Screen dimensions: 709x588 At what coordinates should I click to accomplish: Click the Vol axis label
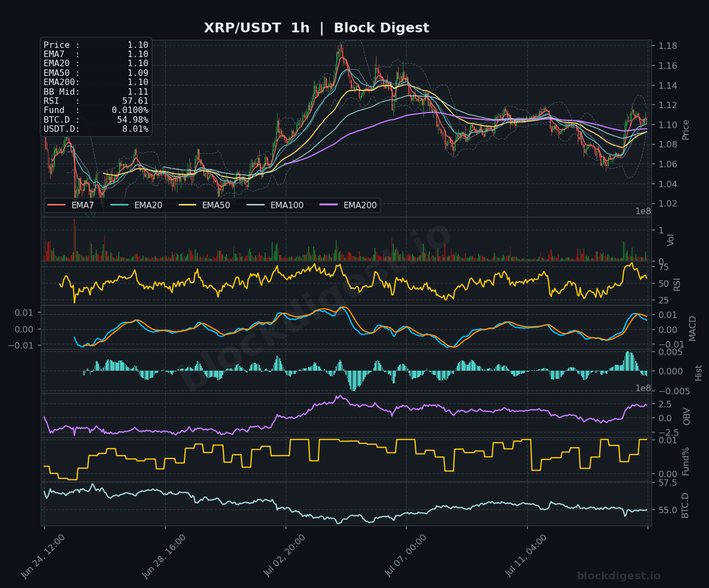pyautogui.click(x=670, y=240)
